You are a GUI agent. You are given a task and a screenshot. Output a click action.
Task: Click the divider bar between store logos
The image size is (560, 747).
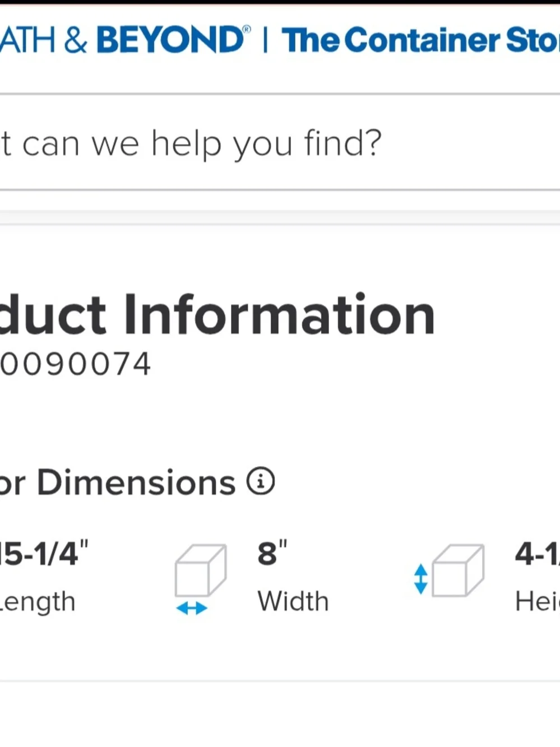click(x=266, y=40)
